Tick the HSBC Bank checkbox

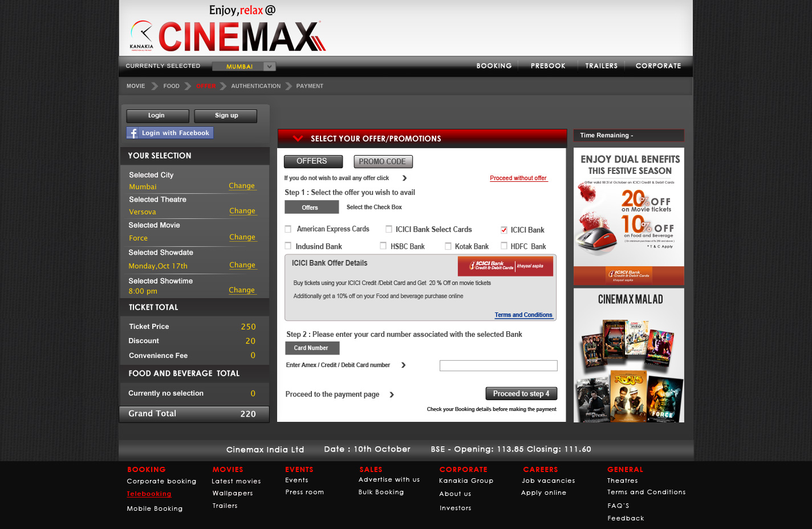pyautogui.click(x=383, y=246)
